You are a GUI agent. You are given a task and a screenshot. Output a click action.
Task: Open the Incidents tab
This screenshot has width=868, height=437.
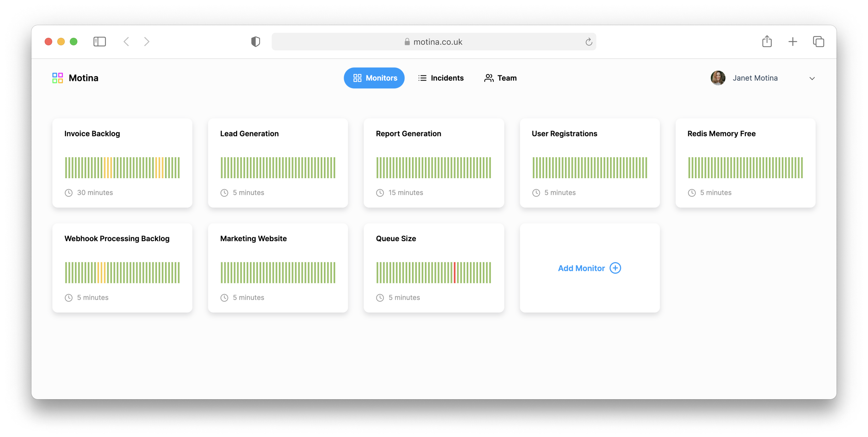pyautogui.click(x=441, y=78)
